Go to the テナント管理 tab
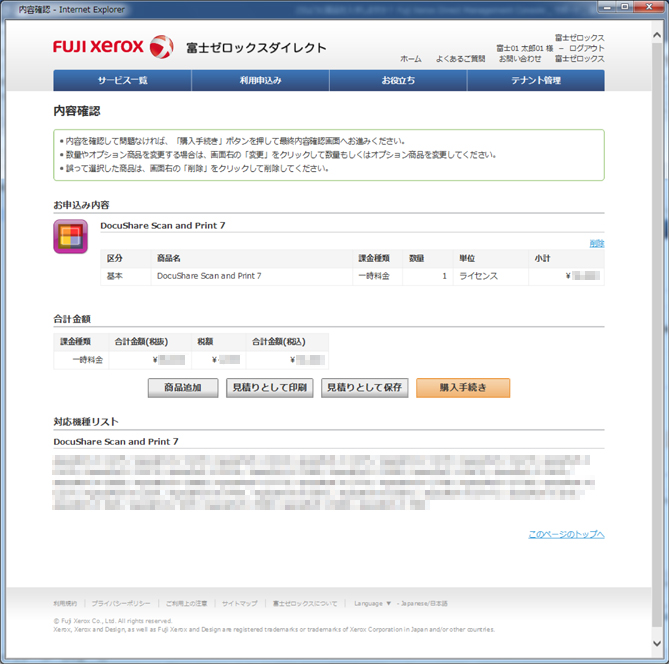 [535, 80]
